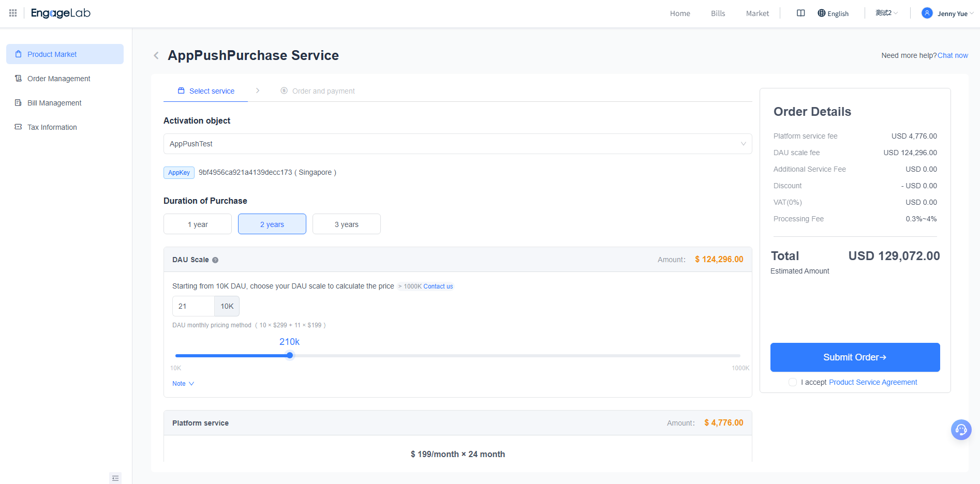The height and width of the screenshot is (484, 980).
Task: Open the 测试2 organization dropdown
Action: tap(886, 13)
